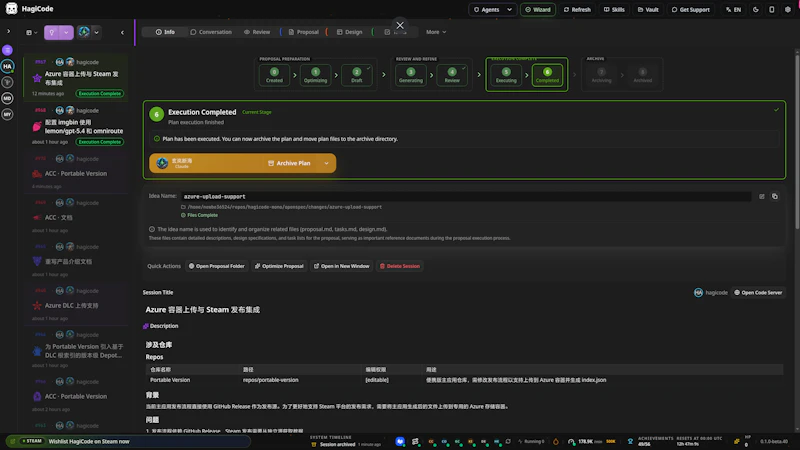Open the Vault
Screen dimensions: 800x450
click(648, 9)
